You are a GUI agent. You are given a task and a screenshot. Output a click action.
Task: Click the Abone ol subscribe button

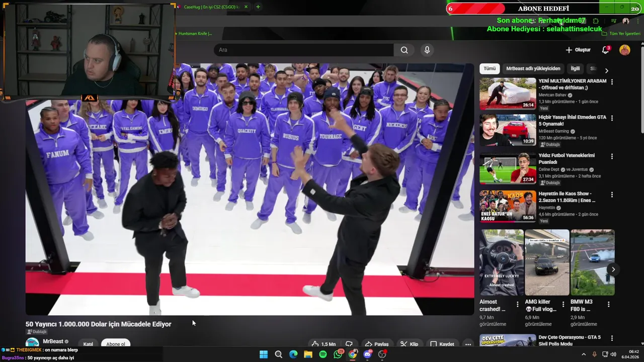click(x=116, y=344)
